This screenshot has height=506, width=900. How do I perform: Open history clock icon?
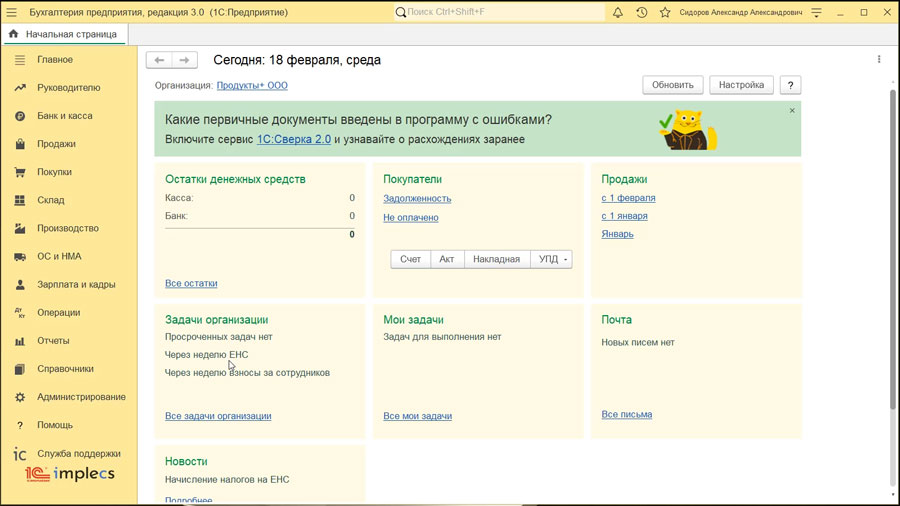coord(642,12)
